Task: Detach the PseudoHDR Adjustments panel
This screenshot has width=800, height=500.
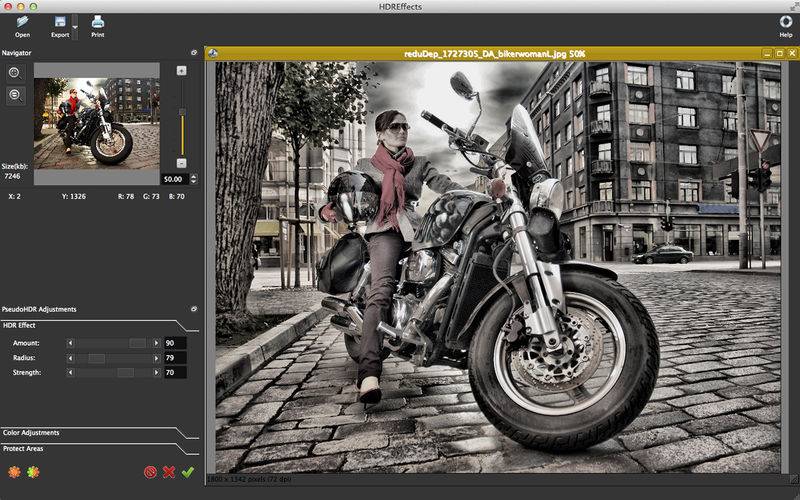Action: (x=193, y=309)
